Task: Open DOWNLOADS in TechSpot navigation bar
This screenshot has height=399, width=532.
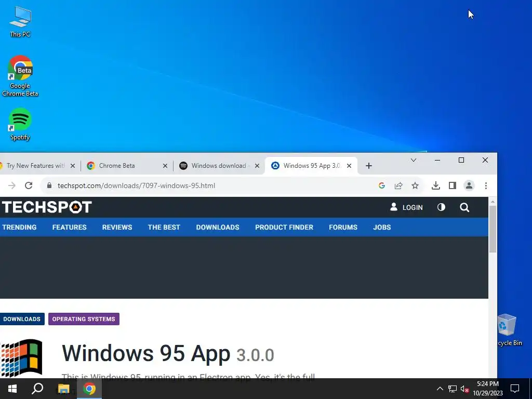Action: click(218, 228)
